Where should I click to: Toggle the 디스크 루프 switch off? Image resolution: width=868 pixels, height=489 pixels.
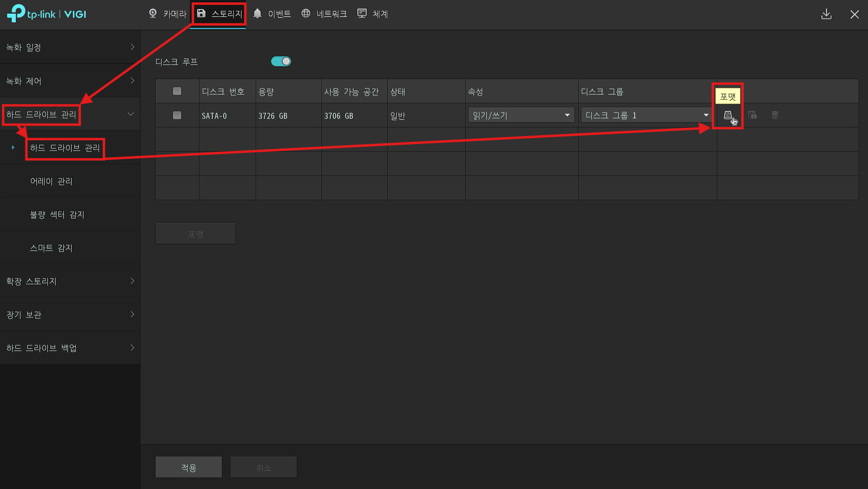coord(281,62)
